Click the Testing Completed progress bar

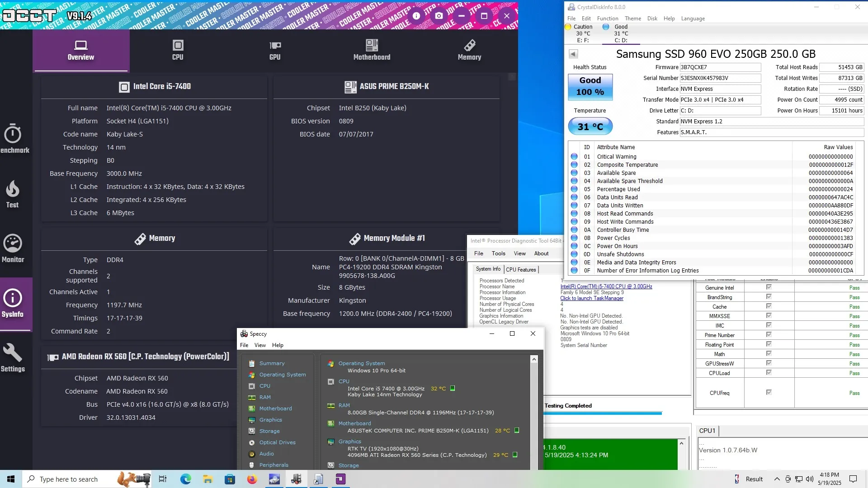click(602, 413)
